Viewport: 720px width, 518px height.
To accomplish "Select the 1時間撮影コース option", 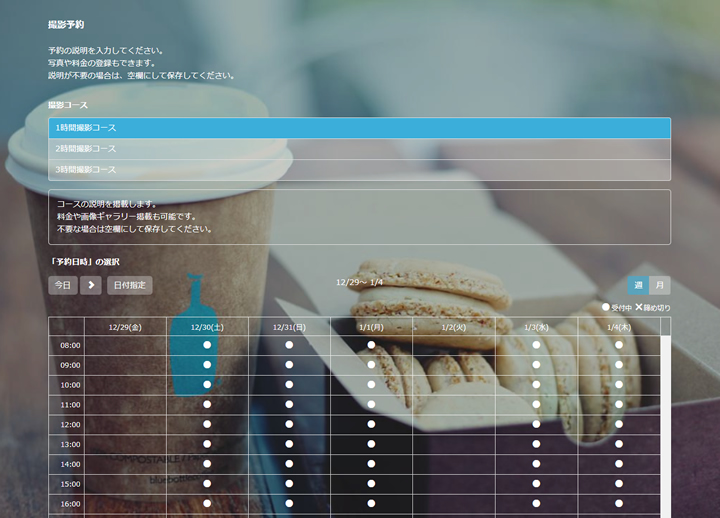I will [x=359, y=128].
